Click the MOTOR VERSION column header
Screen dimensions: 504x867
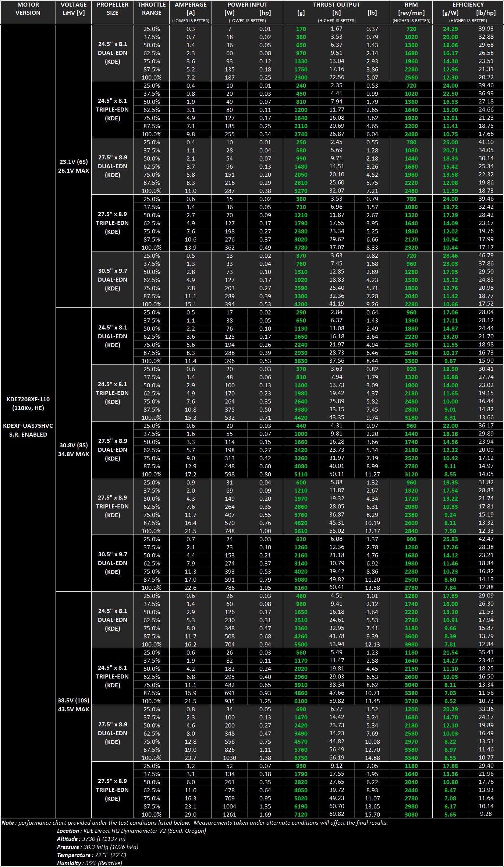pos(28,9)
